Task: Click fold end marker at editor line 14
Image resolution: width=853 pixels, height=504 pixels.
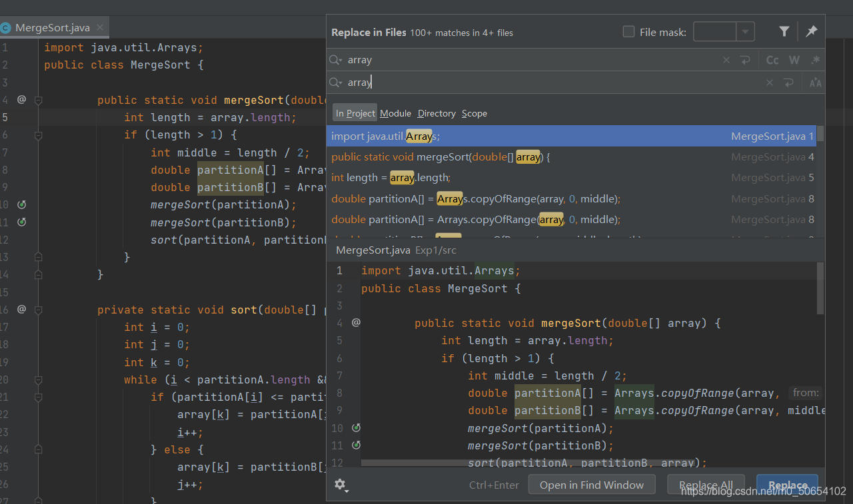Action: tap(38, 274)
